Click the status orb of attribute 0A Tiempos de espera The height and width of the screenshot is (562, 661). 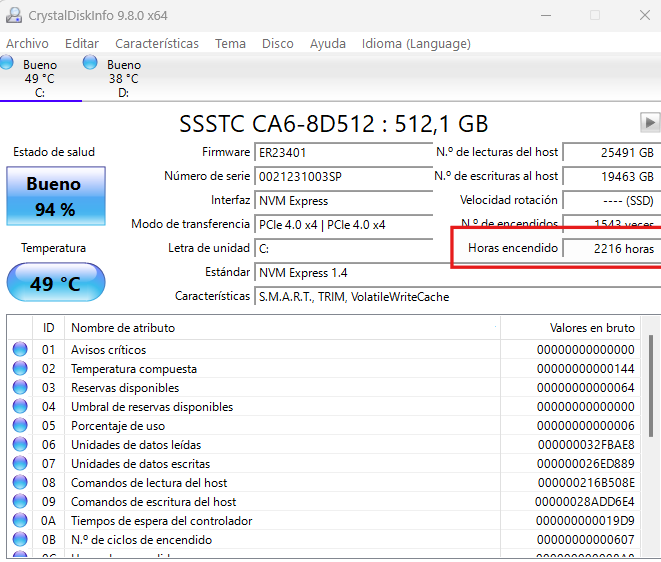(x=20, y=520)
